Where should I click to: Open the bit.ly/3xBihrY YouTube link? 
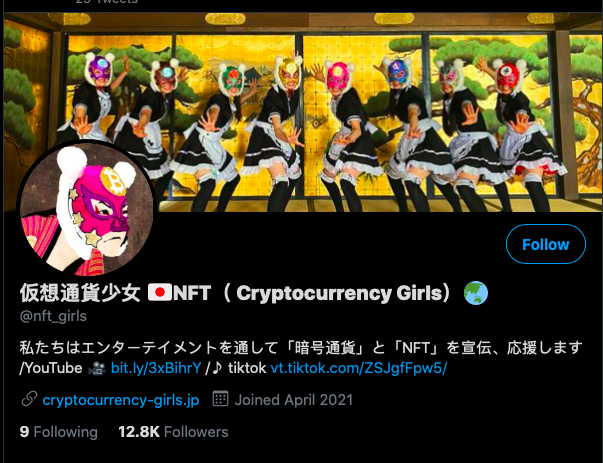point(156,368)
